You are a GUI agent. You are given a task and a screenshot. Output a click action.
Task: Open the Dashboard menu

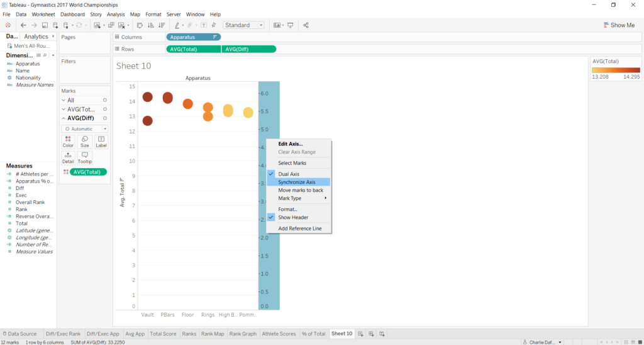click(x=72, y=14)
